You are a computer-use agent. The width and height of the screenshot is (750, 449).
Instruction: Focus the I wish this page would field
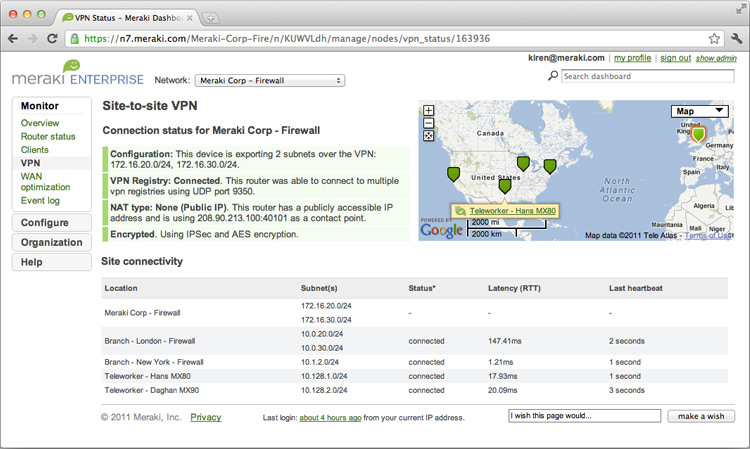pyautogui.click(x=585, y=416)
